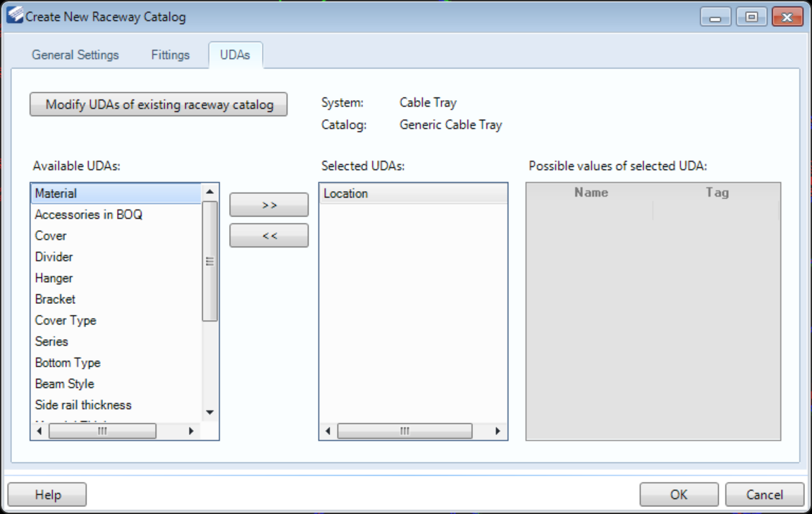Close the Create New Raceway Catalog window
Viewport: 812px width, 514px height.
[x=787, y=17]
